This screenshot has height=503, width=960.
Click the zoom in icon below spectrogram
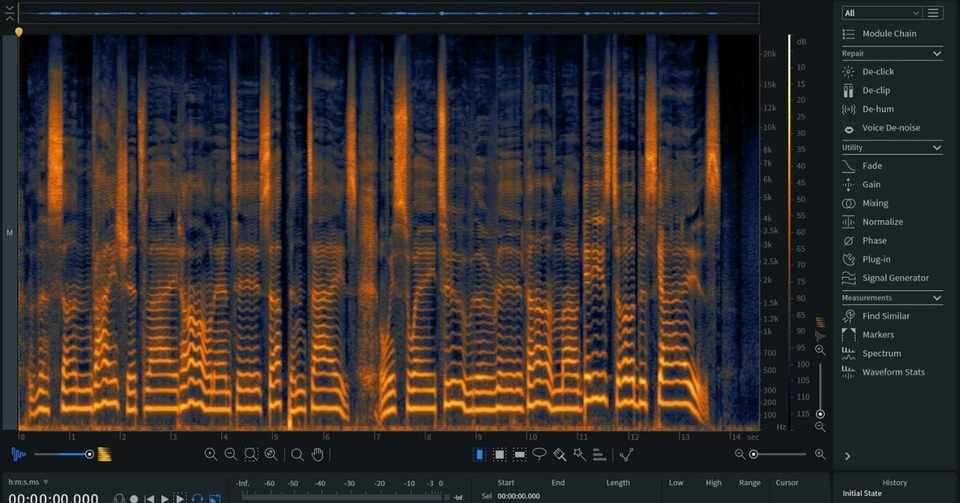tap(211, 455)
